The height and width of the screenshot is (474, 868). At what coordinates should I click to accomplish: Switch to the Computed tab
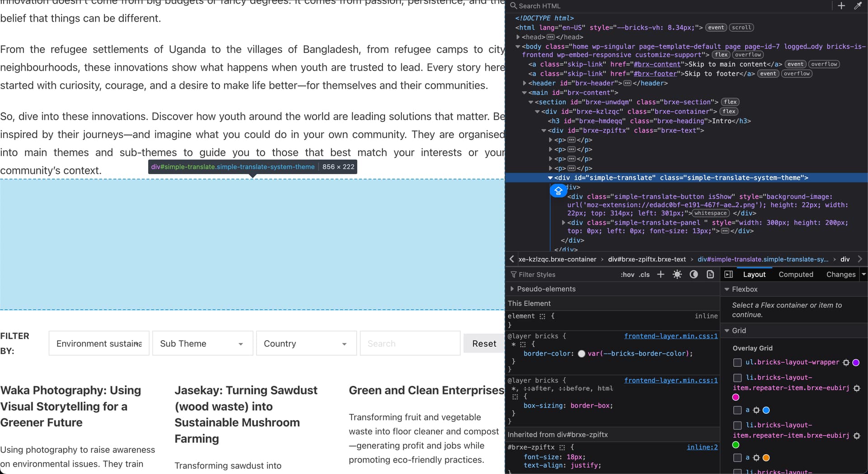coord(795,275)
